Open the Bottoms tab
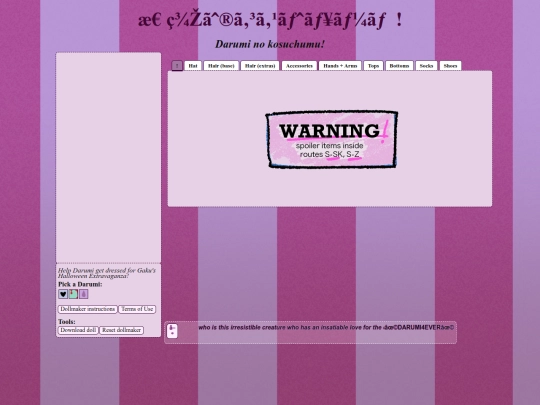 tap(399, 66)
